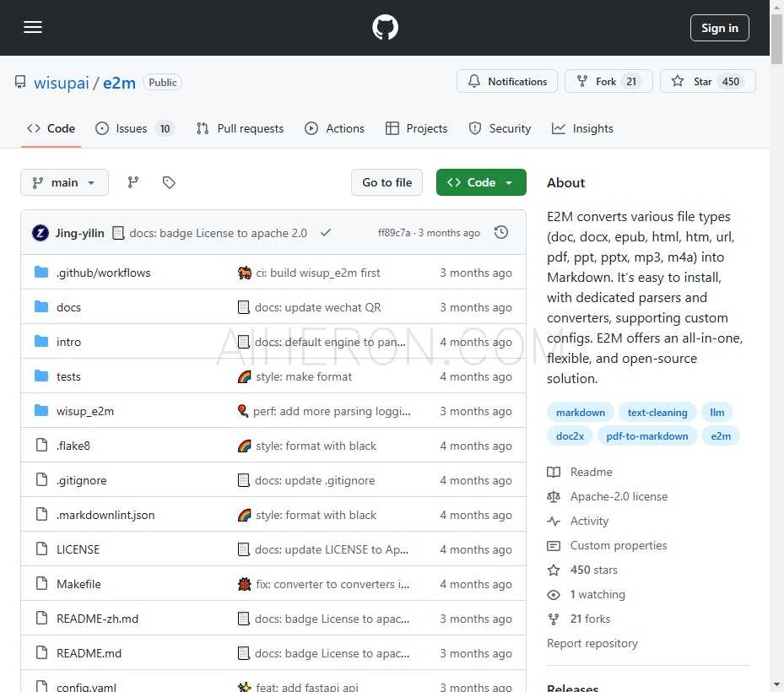Click Jing-yilin's avatar icon

[41, 233]
